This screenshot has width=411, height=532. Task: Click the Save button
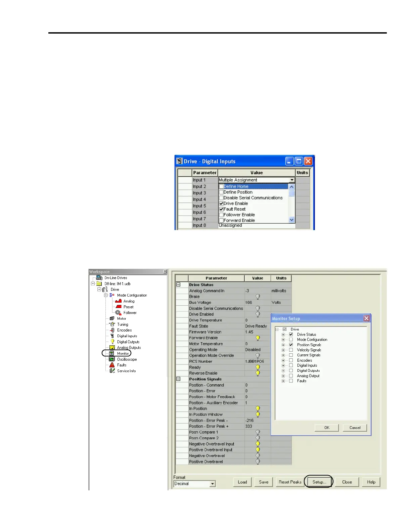point(264,482)
